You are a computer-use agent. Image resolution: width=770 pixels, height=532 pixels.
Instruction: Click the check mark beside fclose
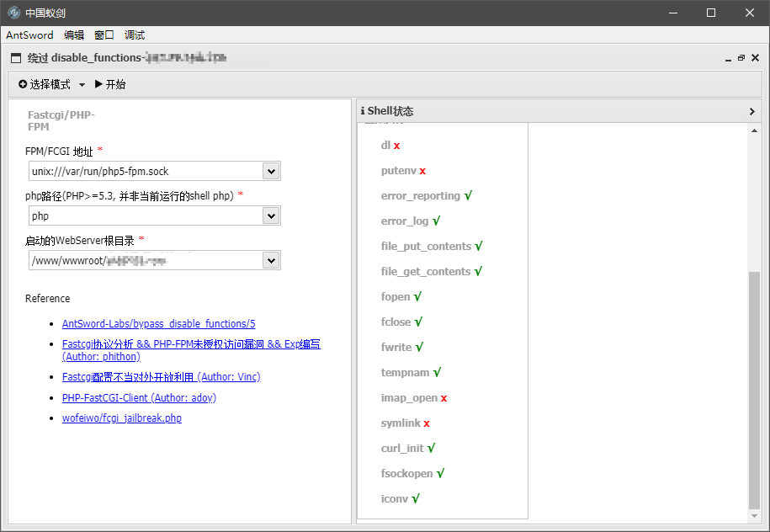click(x=418, y=322)
